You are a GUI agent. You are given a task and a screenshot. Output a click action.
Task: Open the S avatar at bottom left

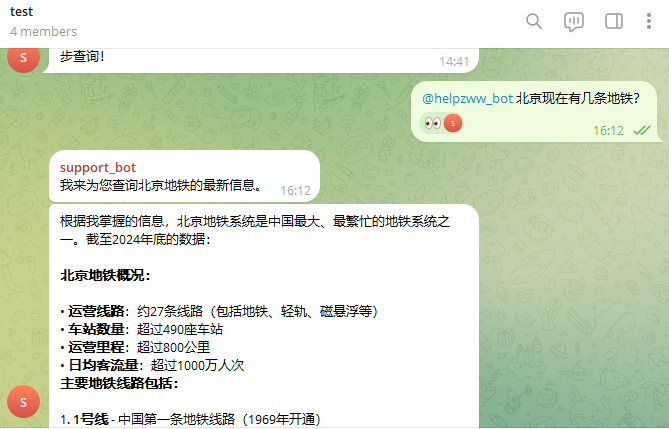tap(23, 402)
